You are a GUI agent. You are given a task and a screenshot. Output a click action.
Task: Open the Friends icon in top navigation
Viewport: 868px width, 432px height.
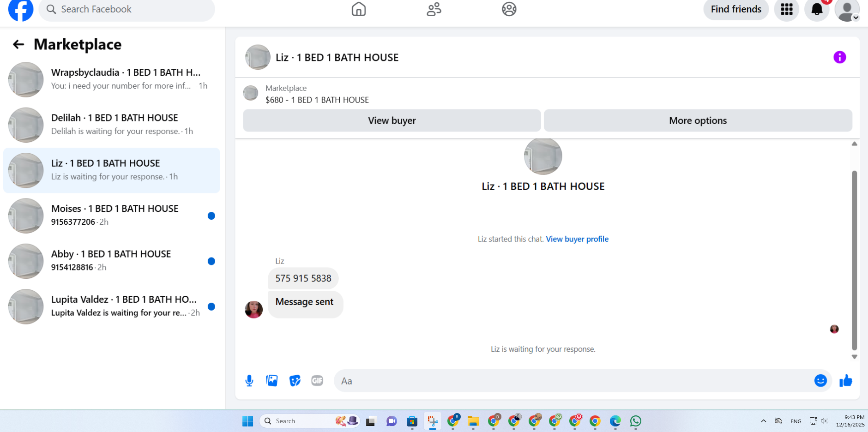point(434,9)
